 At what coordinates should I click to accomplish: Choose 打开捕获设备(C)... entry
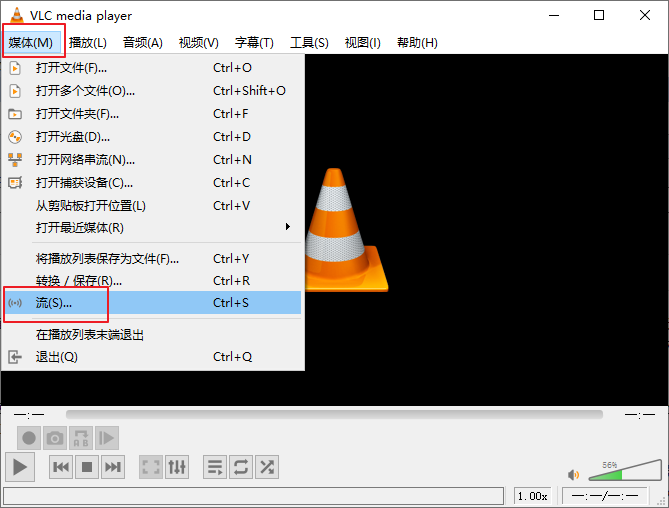click(152, 183)
